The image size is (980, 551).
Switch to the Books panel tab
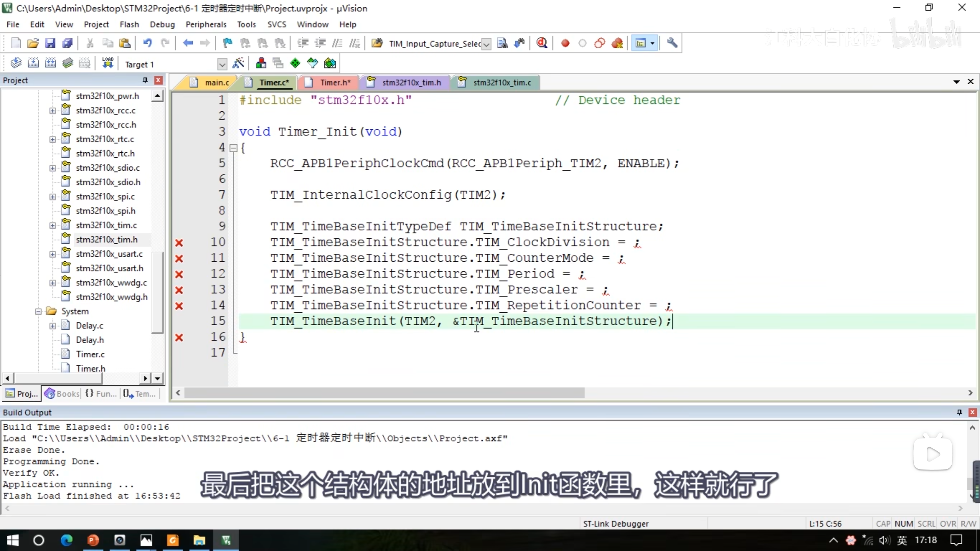click(x=62, y=393)
